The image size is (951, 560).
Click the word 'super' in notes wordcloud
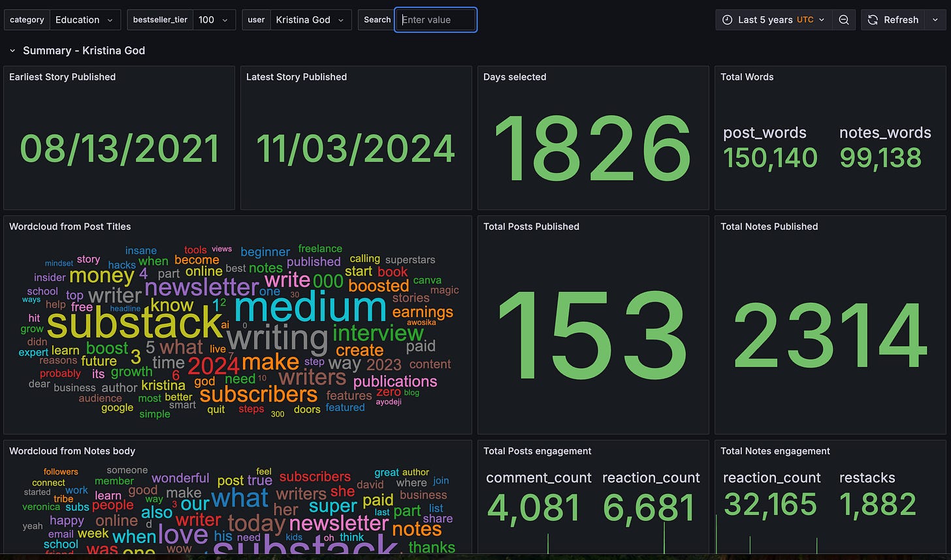tap(333, 506)
